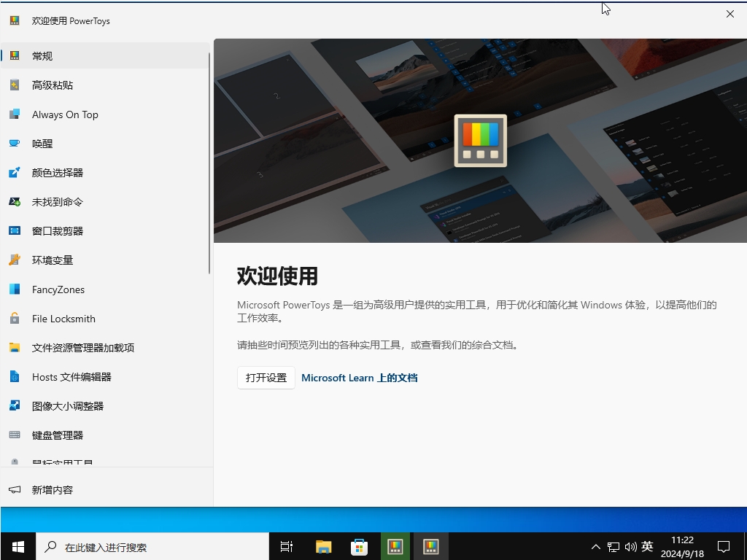Click the volume speaker tray icon
Screen dimensions: 747x560
click(630, 547)
